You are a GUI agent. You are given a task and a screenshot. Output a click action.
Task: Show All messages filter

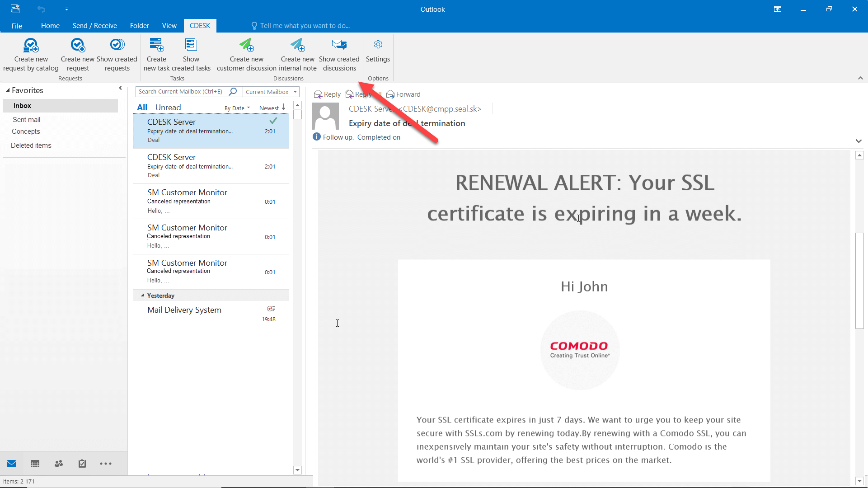(x=142, y=108)
